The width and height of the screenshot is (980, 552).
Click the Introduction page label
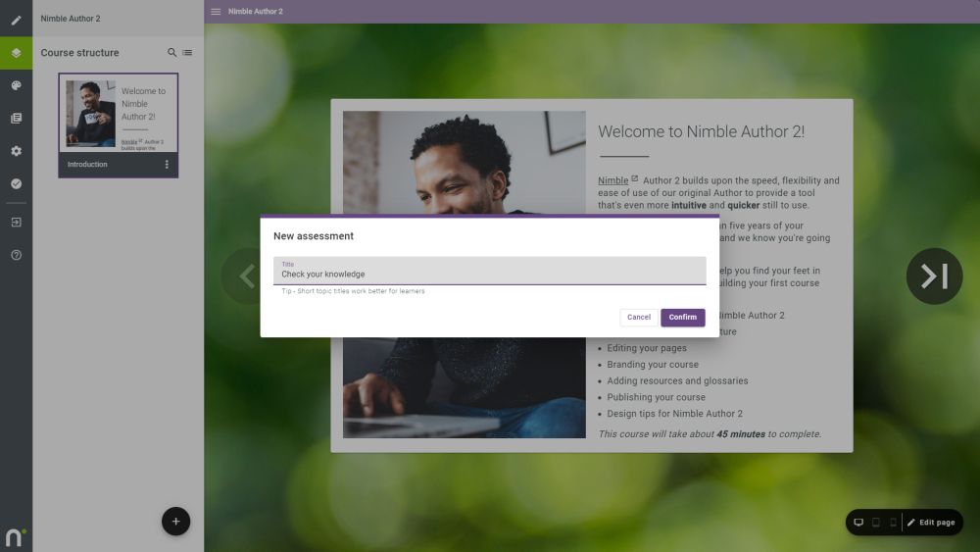pyautogui.click(x=87, y=165)
